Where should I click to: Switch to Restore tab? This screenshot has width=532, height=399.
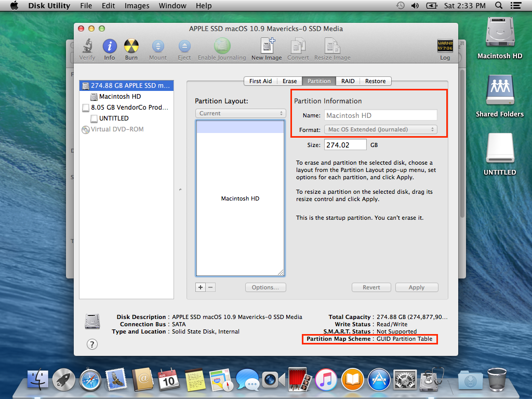(x=375, y=81)
